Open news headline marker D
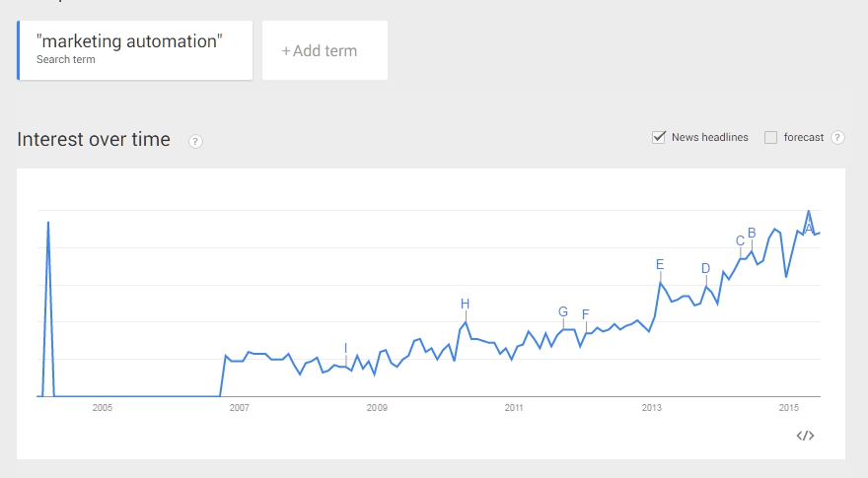This screenshot has width=868, height=478. [705, 268]
